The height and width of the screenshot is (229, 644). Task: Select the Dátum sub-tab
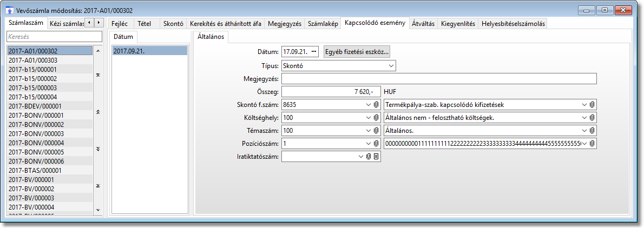click(x=123, y=37)
